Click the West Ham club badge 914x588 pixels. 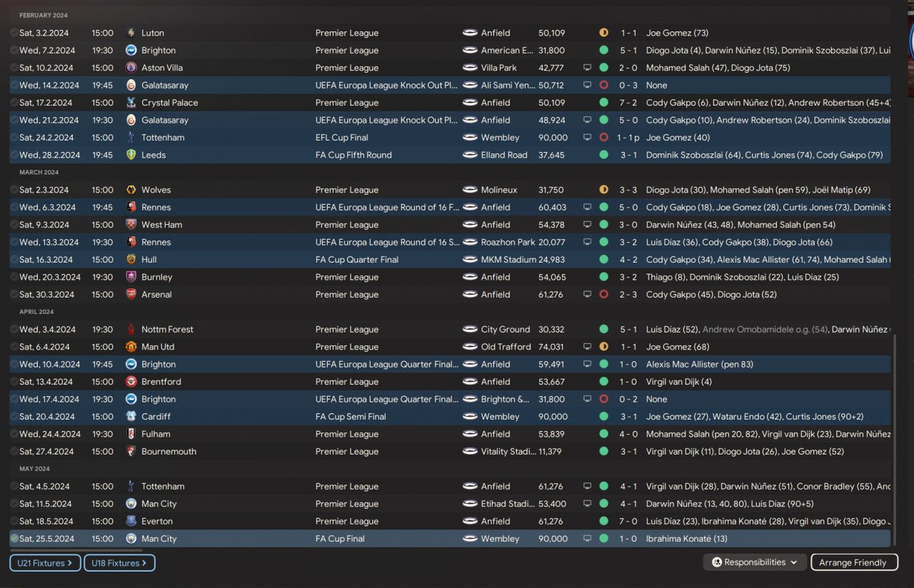(131, 225)
